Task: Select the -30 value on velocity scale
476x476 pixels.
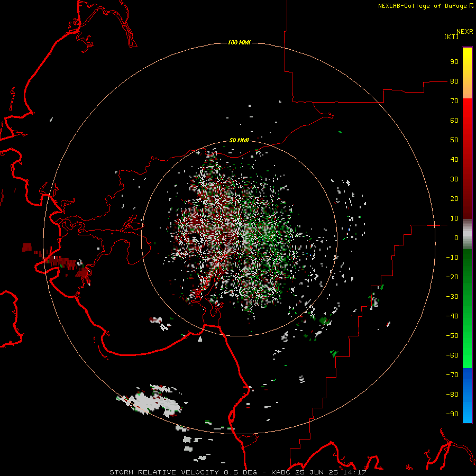Action: pyautogui.click(x=452, y=297)
